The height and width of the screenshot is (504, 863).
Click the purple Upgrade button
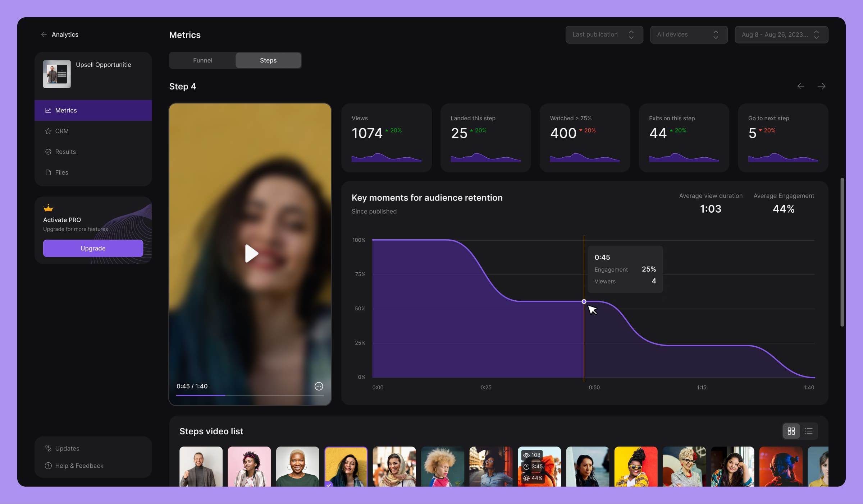pos(93,248)
